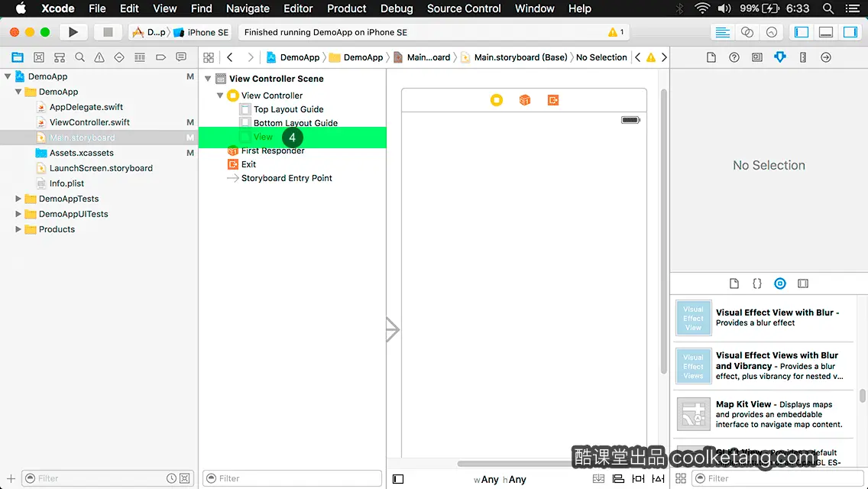Collapse the DemoApp group folder
This screenshot has width=868, height=489.
[18, 92]
